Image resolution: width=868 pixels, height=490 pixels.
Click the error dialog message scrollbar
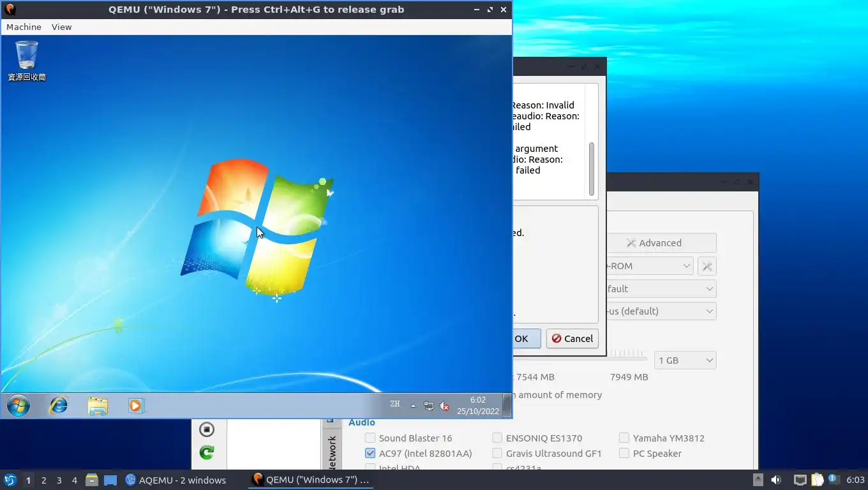point(592,169)
